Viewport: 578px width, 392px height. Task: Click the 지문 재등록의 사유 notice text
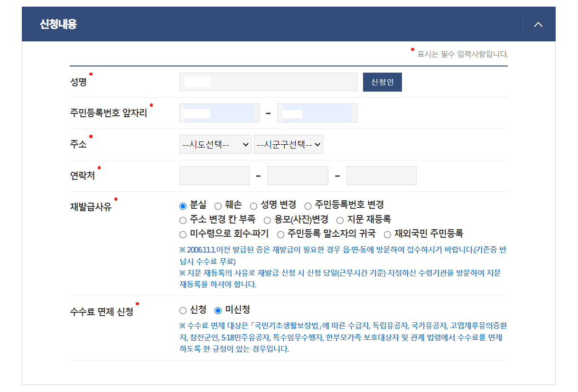coord(340,279)
